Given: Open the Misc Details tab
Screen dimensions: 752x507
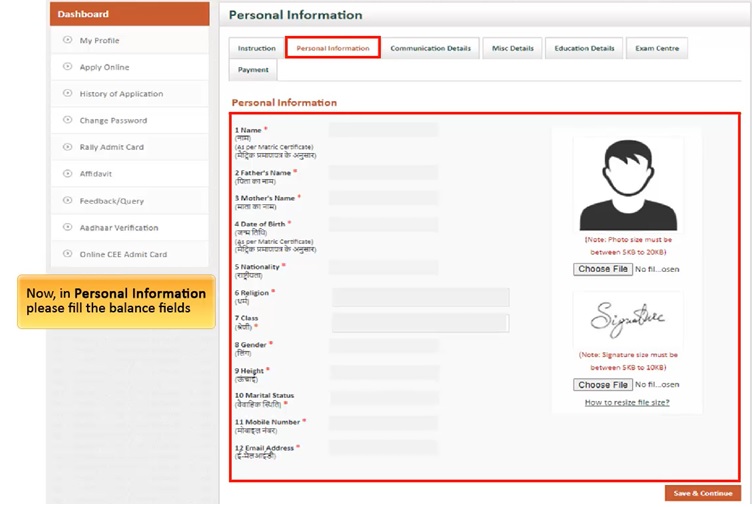Looking at the screenshot, I should (x=512, y=48).
